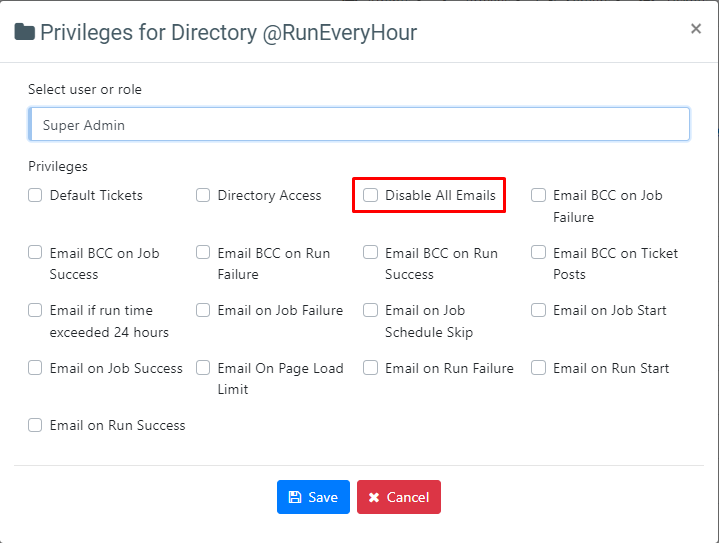719x543 pixels.
Task: Tick Email BCC on Job Failure
Action: (x=539, y=196)
